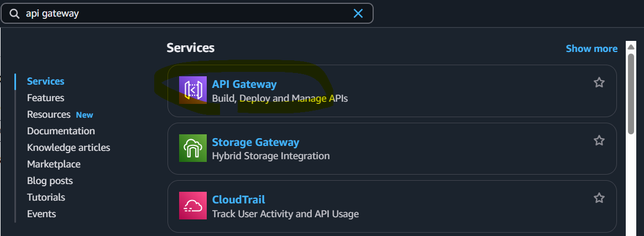The width and height of the screenshot is (644, 236).
Task: Click the search field containing api gateway
Action: click(x=187, y=14)
